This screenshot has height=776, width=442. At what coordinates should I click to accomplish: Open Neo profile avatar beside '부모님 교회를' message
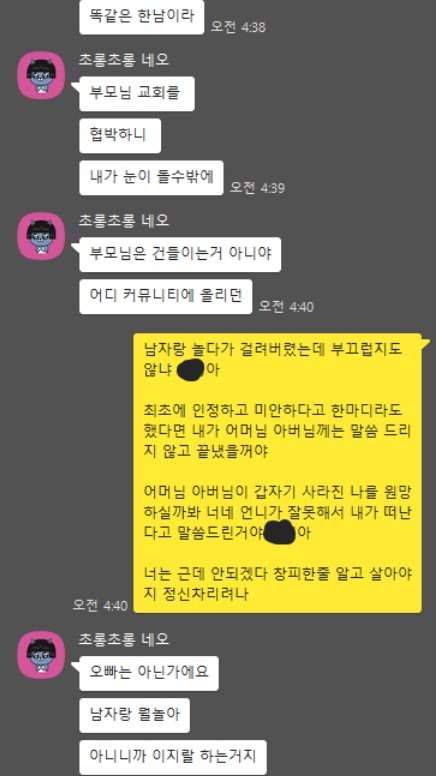coord(42,75)
